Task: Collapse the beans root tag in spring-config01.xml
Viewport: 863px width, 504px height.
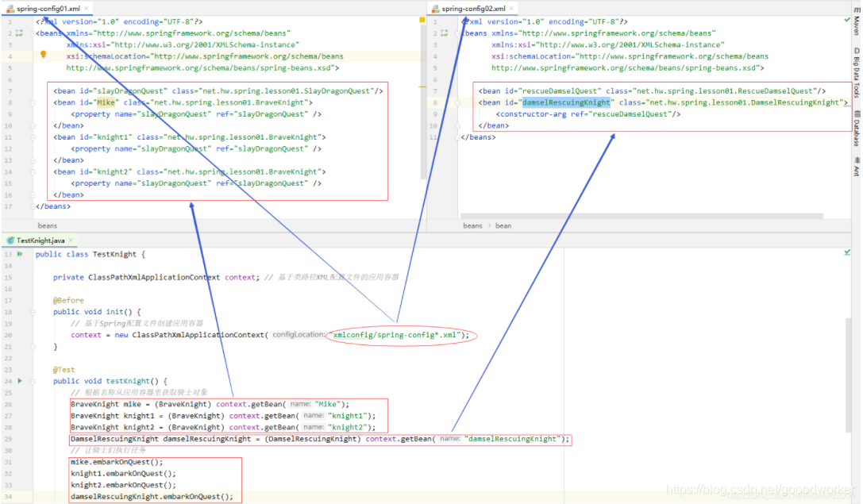Action: pos(33,33)
